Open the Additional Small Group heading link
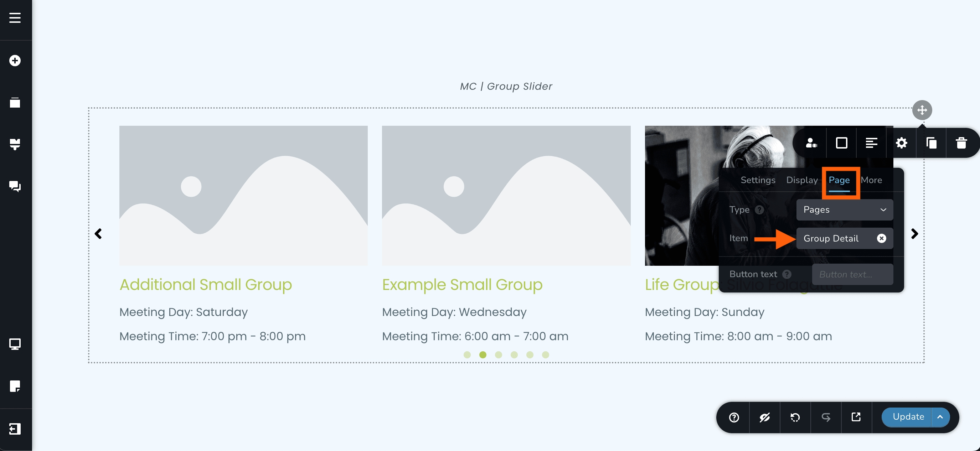The image size is (980, 451). [206, 284]
